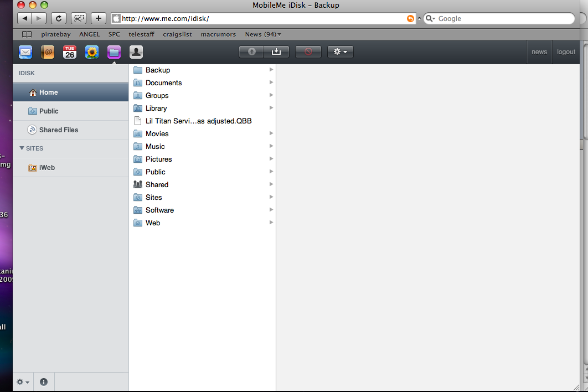Select iWeb under SITES

70,168
